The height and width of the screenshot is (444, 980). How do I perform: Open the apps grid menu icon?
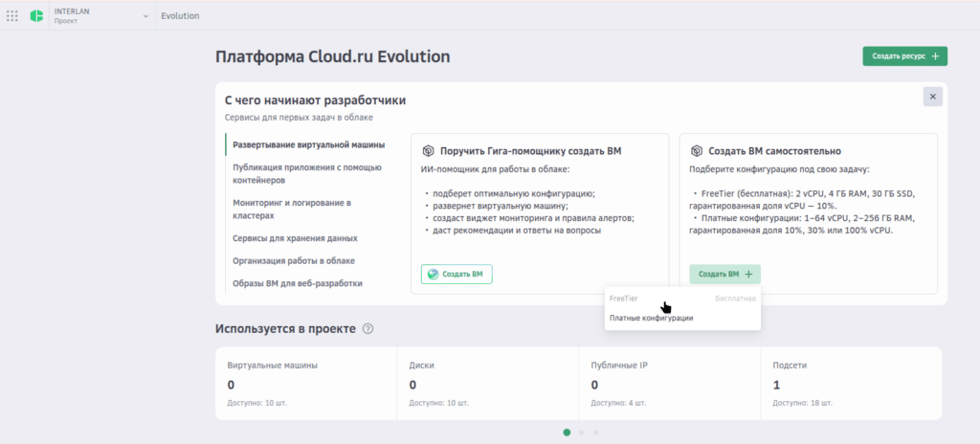11,15
